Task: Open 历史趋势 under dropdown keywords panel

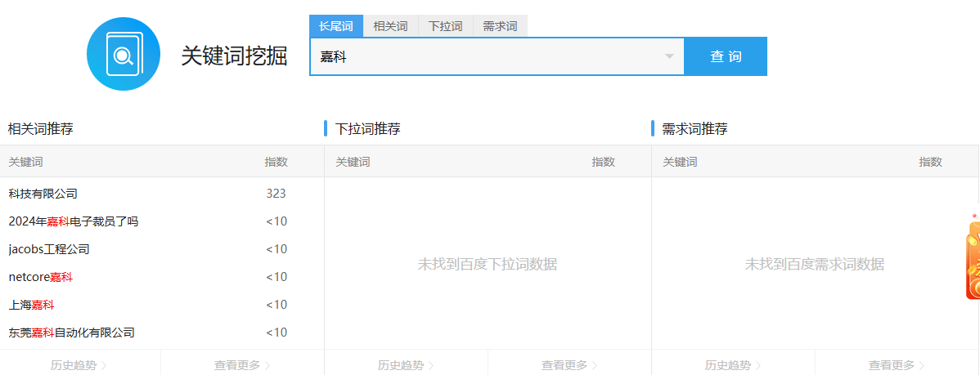Action: [406, 365]
